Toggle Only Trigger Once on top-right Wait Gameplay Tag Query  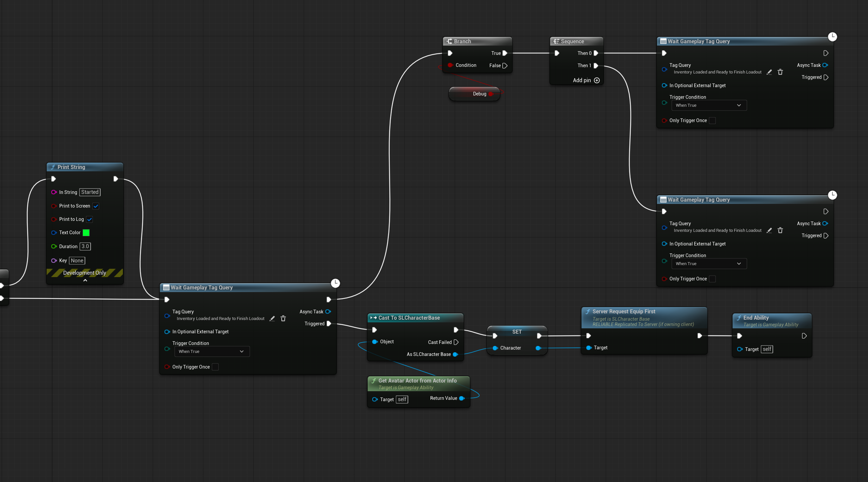712,120
